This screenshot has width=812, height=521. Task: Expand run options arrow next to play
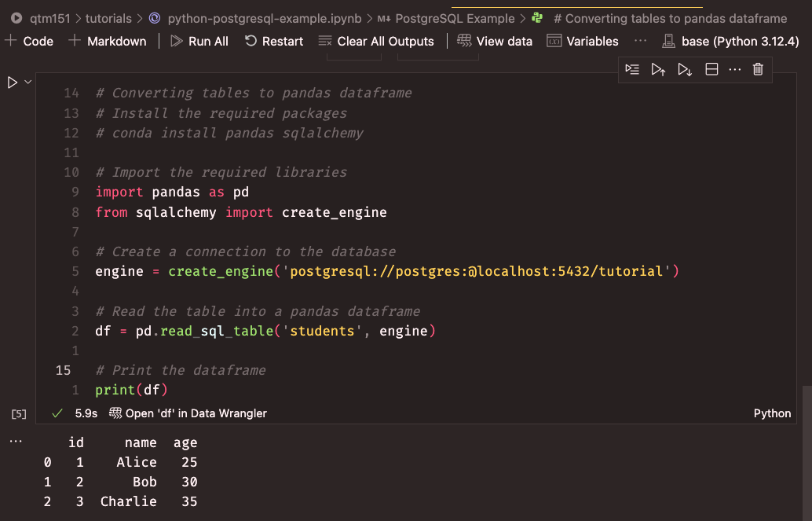[29, 83]
